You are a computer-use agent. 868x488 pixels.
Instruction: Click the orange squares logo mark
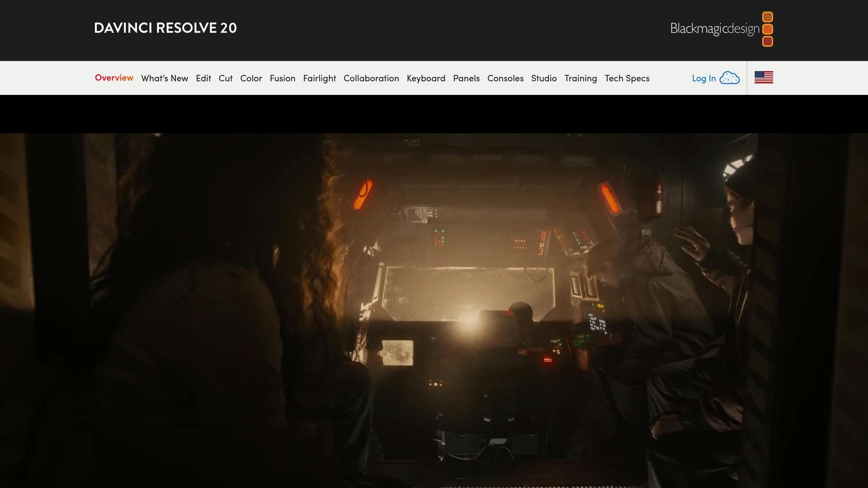click(x=767, y=29)
